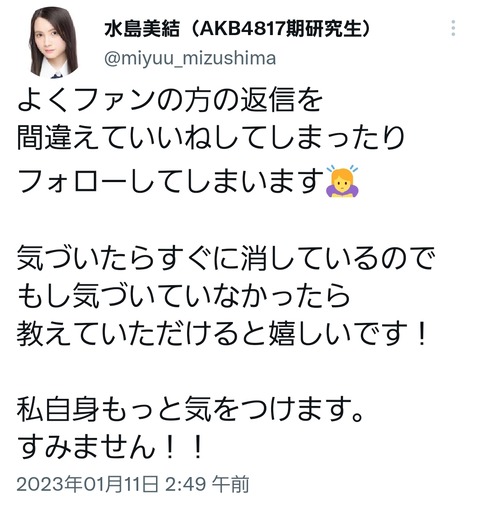Click the bowing person emoji
Viewport: 480px width, 505px height.
pos(342,181)
